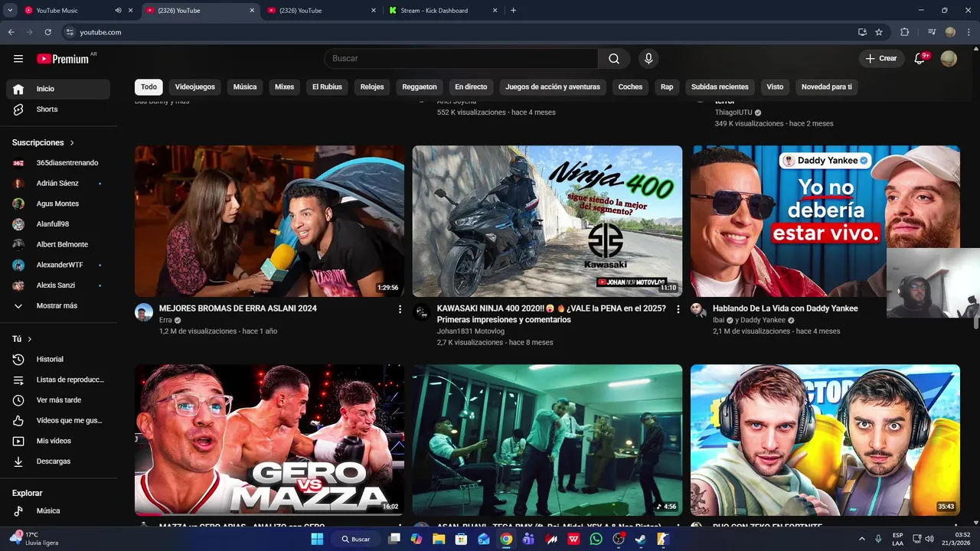The height and width of the screenshot is (551, 980).
Task: Start voice search with microphone
Action: click(x=648, y=59)
